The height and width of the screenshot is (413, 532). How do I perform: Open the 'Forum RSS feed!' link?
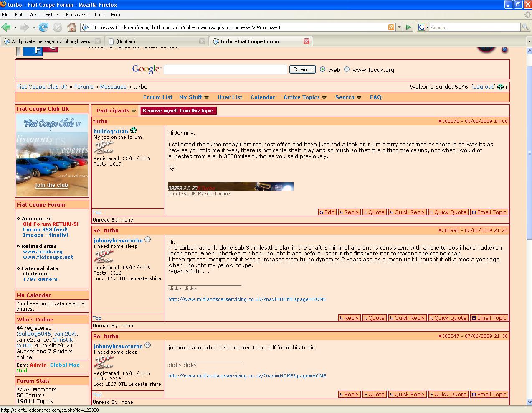coord(45,229)
